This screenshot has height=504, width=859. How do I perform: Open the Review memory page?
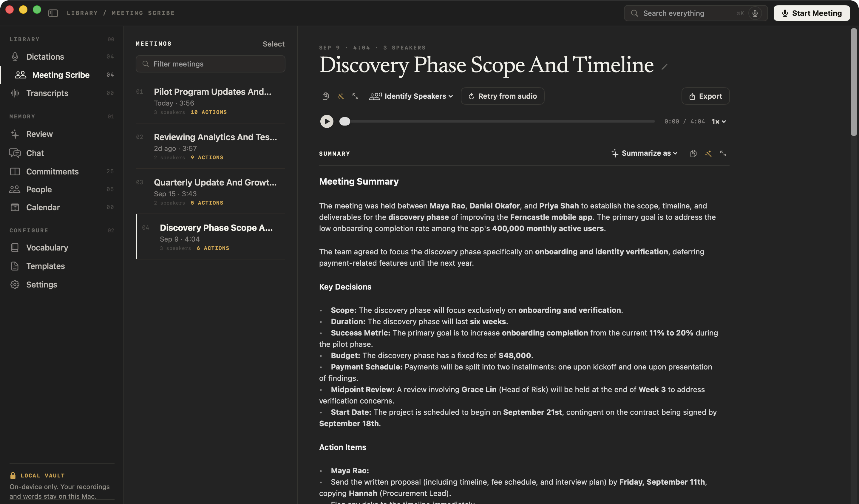pos(62,134)
